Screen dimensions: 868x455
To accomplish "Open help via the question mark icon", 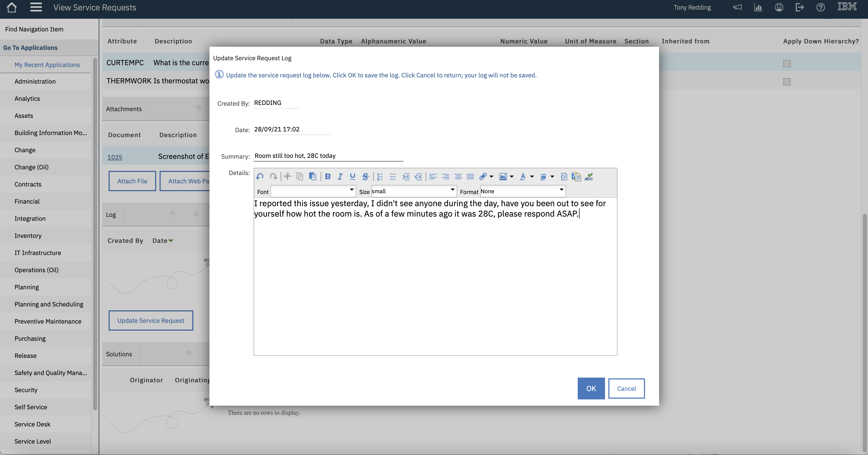I will (820, 7).
